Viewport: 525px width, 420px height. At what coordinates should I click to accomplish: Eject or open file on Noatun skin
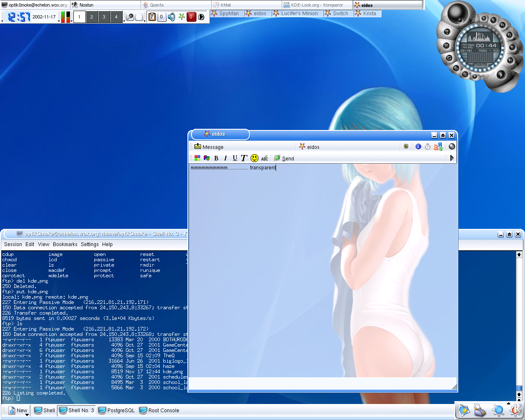[493, 20]
